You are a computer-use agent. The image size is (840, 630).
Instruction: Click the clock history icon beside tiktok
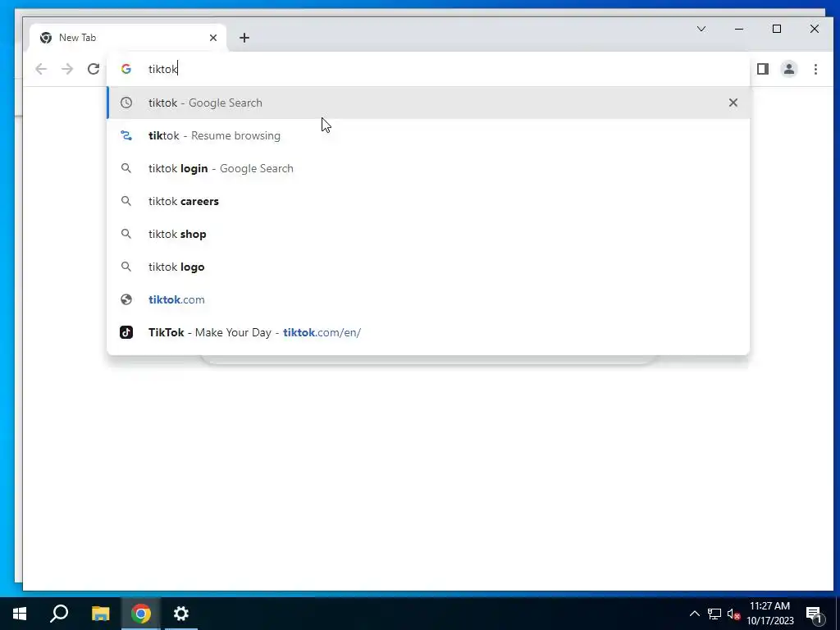click(126, 103)
